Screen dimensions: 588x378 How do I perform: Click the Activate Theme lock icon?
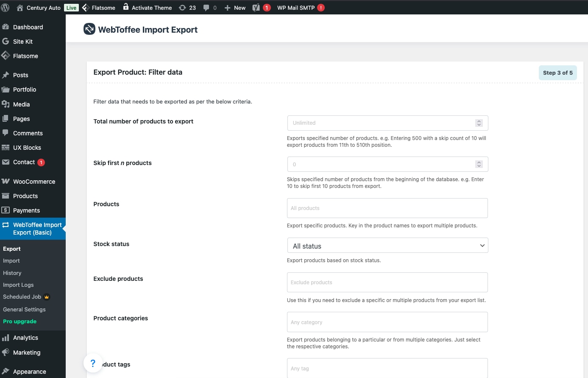(126, 7)
